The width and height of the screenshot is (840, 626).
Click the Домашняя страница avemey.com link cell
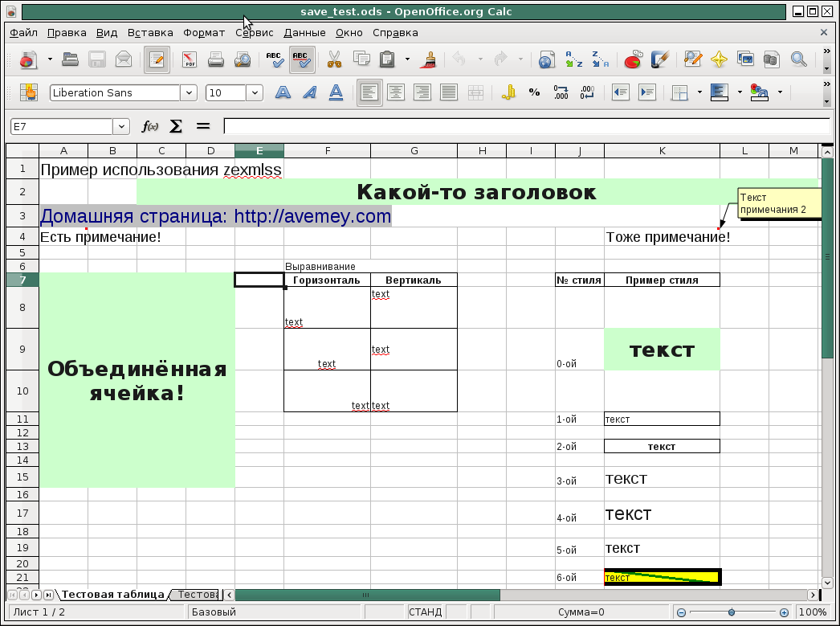click(x=215, y=216)
